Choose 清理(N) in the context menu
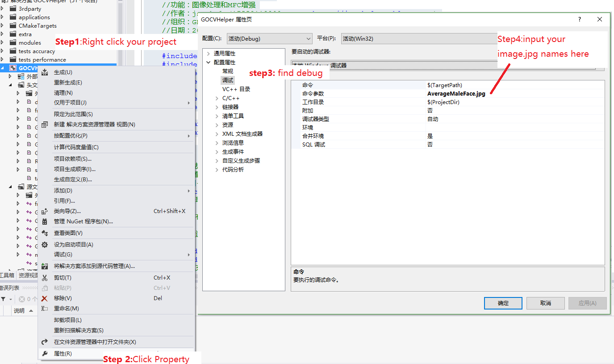The width and height of the screenshot is (614, 364). pos(116,93)
